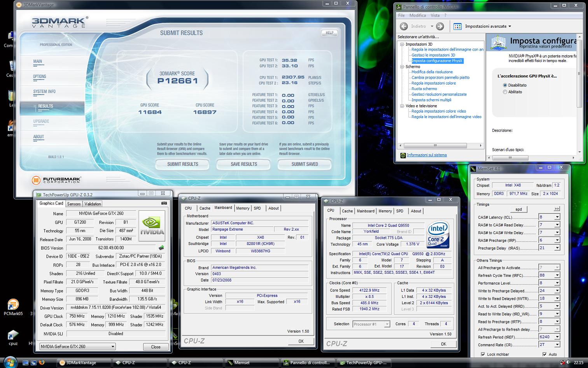
Task: Switch to Pannello di controllo in the taskbar
Action: click(x=308, y=363)
